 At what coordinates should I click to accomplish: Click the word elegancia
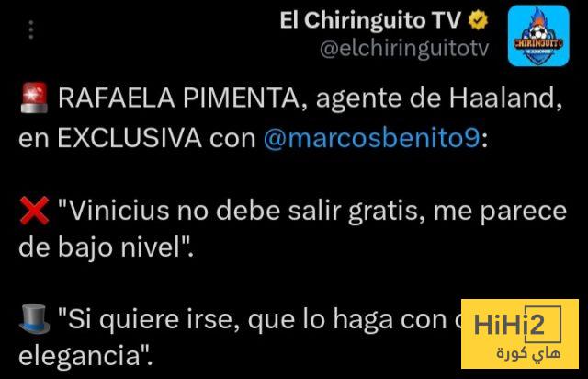(x=80, y=356)
